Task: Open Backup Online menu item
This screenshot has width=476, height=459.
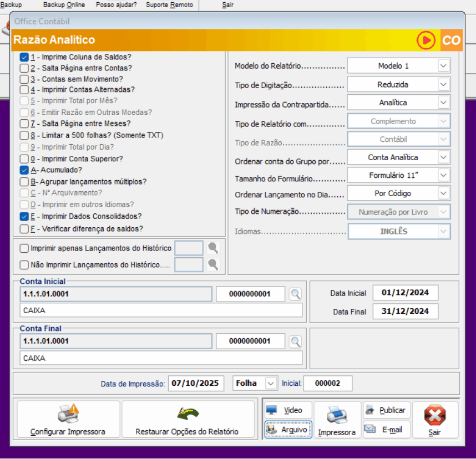Action: click(x=64, y=5)
